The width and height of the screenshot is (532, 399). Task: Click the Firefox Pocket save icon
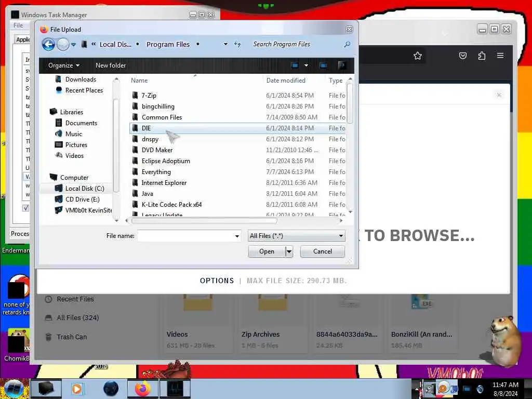click(x=463, y=56)
